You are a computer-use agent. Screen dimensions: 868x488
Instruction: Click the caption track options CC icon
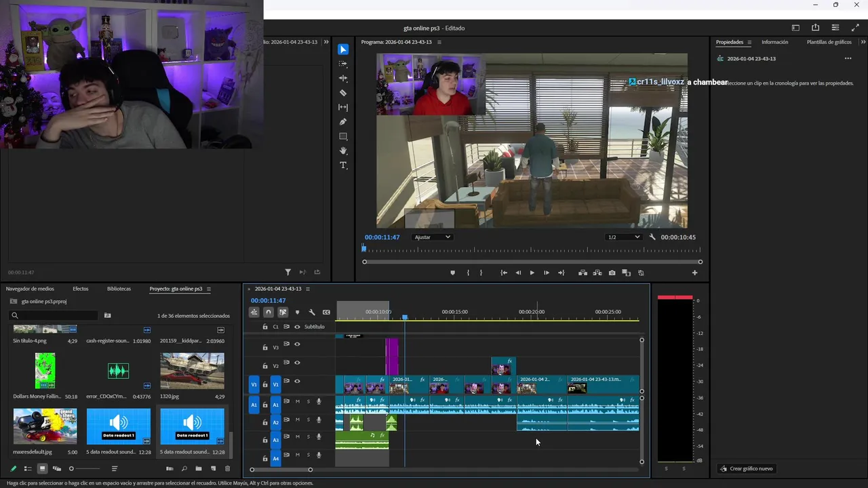coord(326,312)
